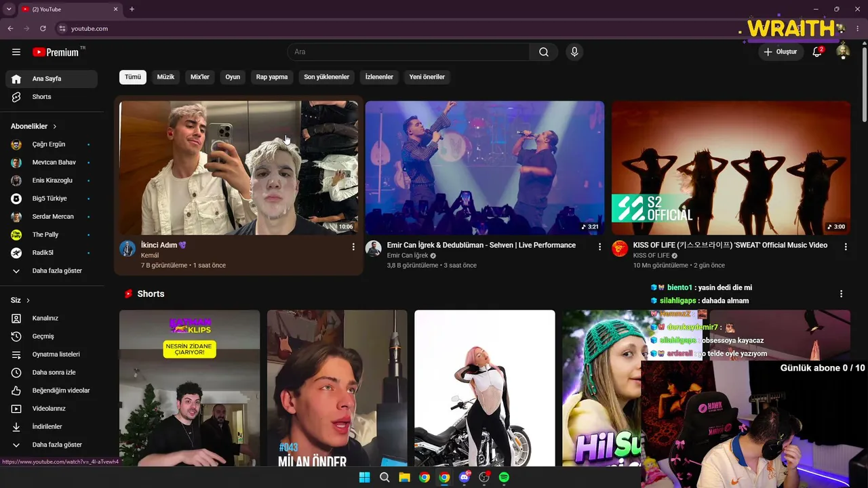Open the Windows Start menu
This screenshot has width=868, height=488.
[364, 477]
